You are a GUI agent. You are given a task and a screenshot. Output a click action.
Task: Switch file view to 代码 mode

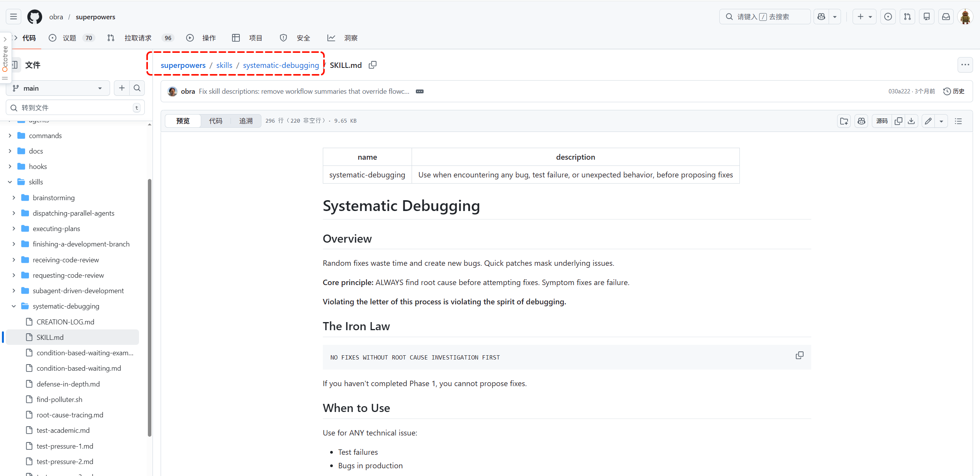tap(215, 121)
